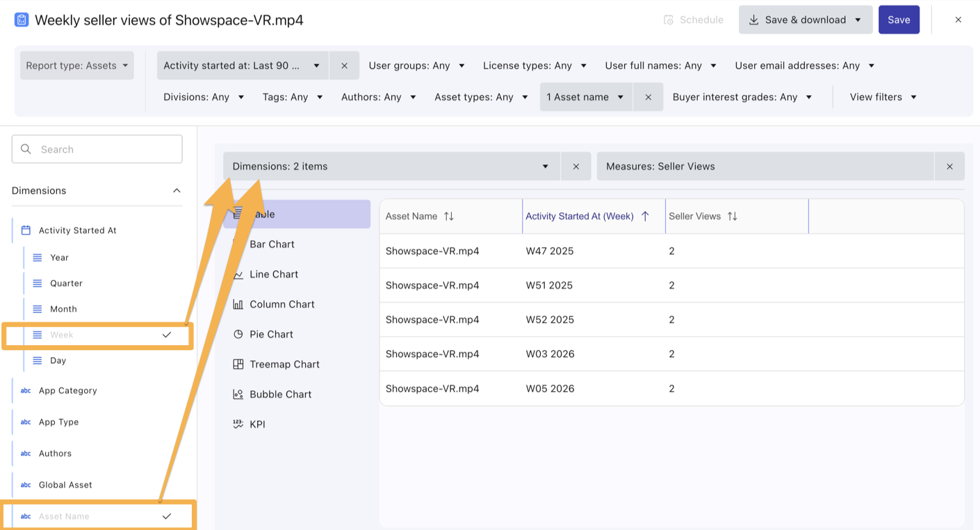This screenshot has width=980, height=530.
Task: Open the Save & download button
Action: click(x=805, y=19)
